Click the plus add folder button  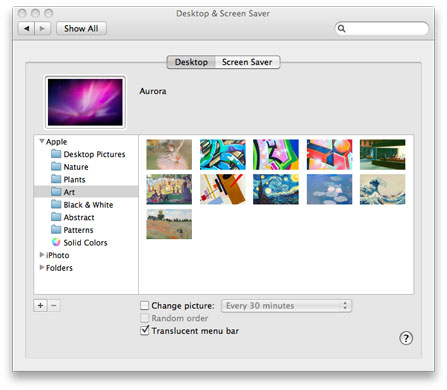point(40,305)
